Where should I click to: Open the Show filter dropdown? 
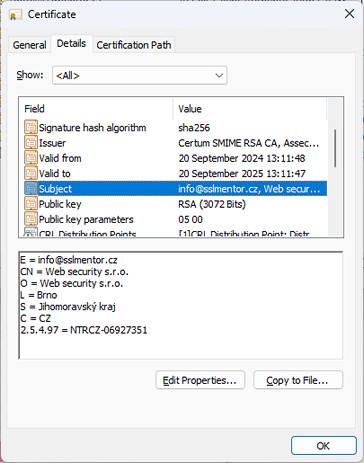point(139,75)
